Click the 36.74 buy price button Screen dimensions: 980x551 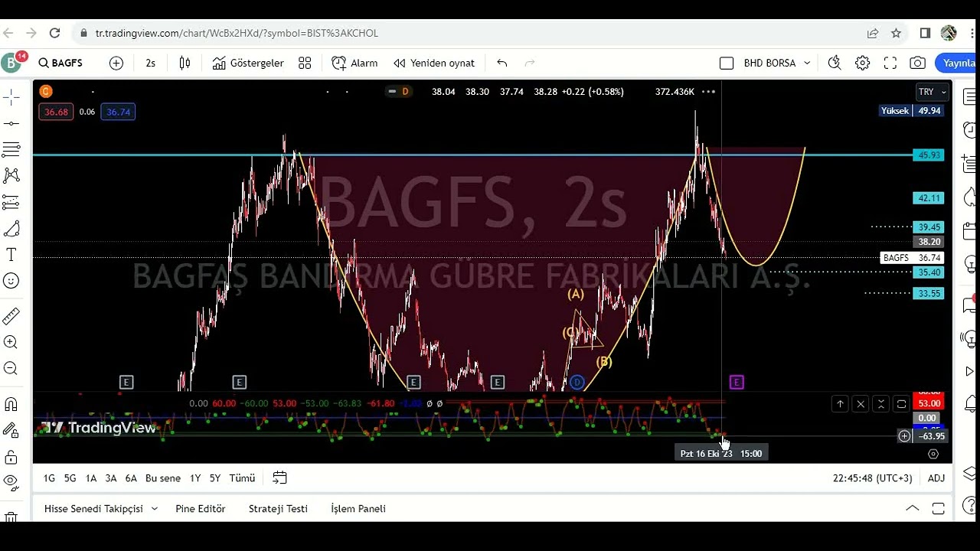tap(118, 112)
